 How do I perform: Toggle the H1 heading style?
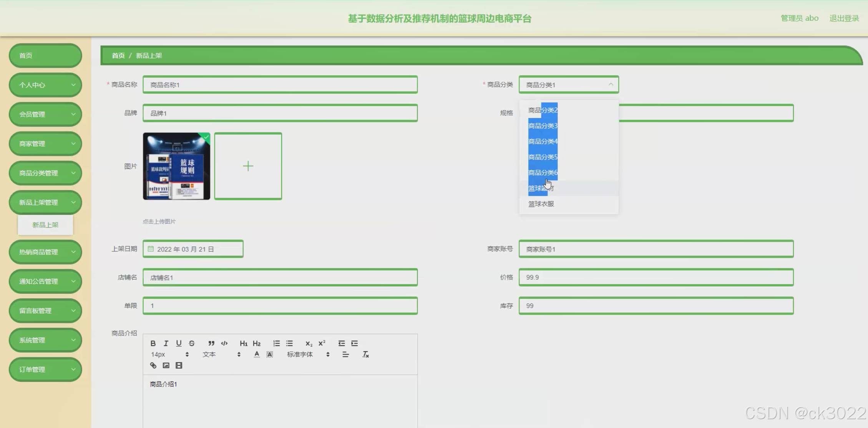(x=244, y=343)
